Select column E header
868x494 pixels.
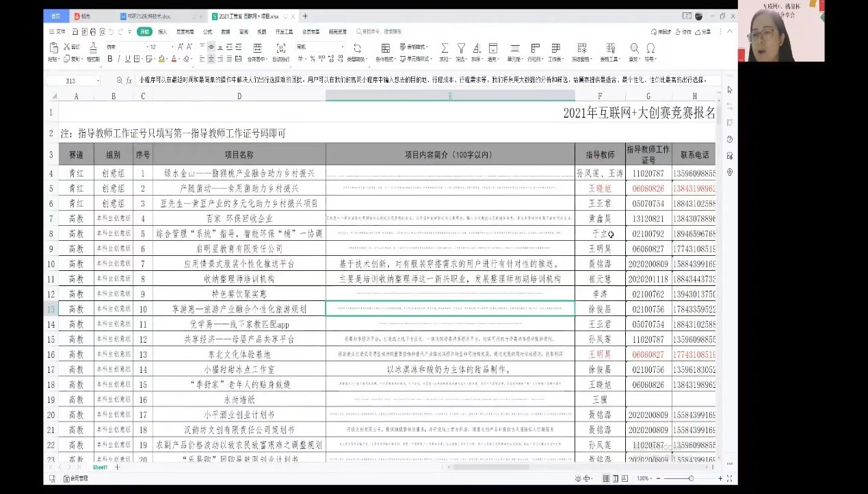(450, 96)
